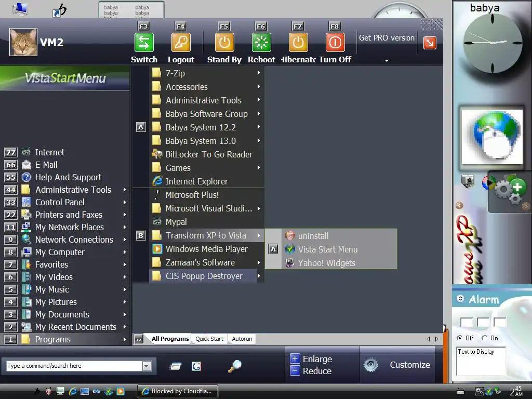Open Internet Explorer in programs list

[197, 181]
